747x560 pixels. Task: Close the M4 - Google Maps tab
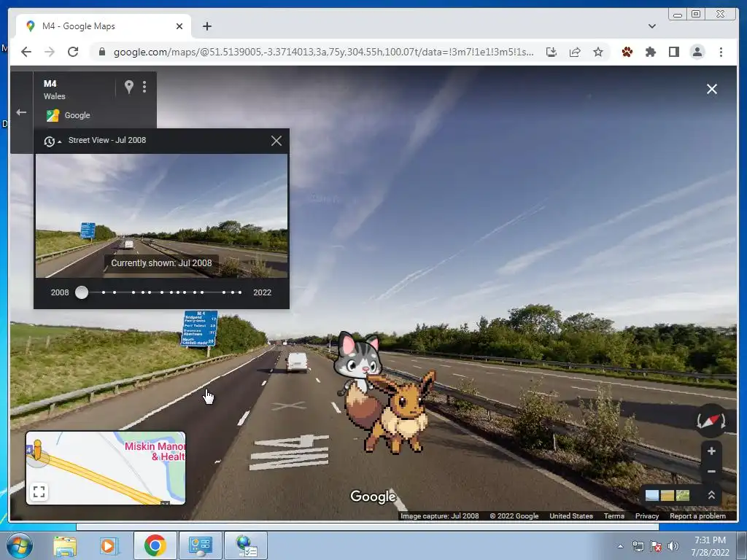click(x=179, y=26)
